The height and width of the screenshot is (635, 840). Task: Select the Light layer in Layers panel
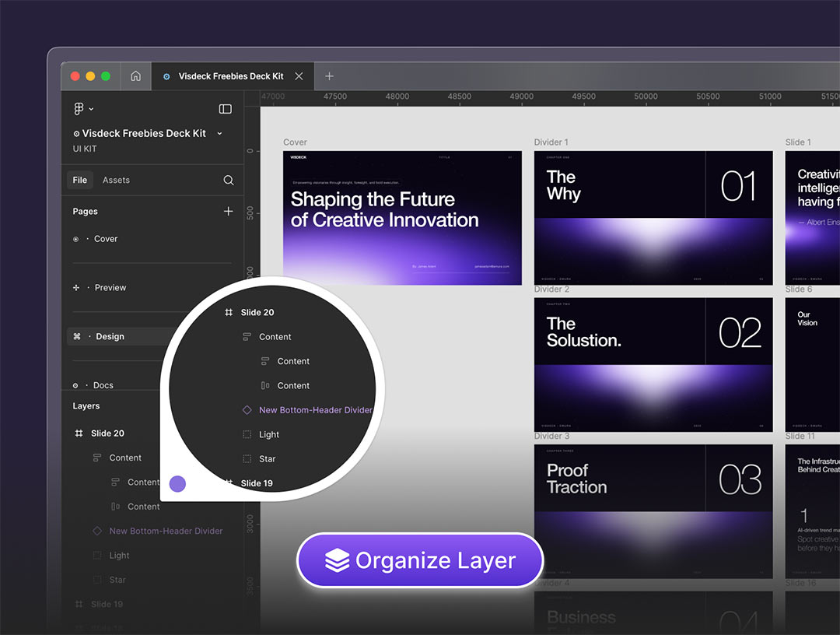click(x=119, y=556)
